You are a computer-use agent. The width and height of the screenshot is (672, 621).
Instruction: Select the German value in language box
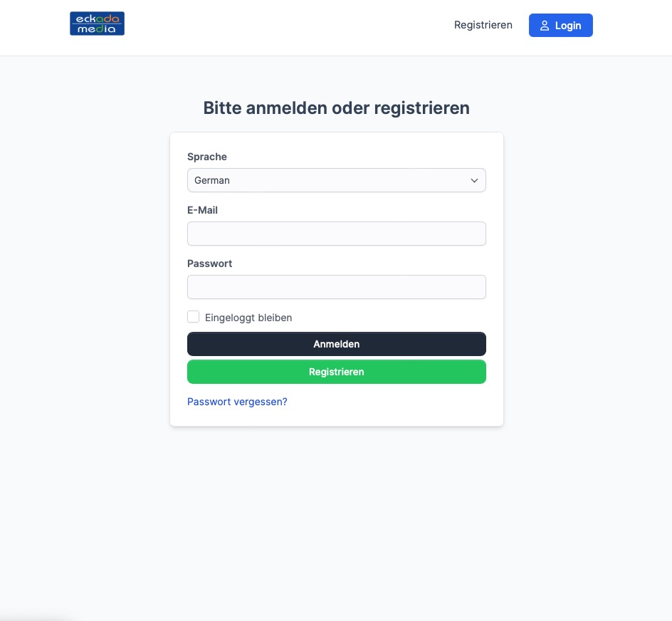pyautogui.click(x=212, y=181)
